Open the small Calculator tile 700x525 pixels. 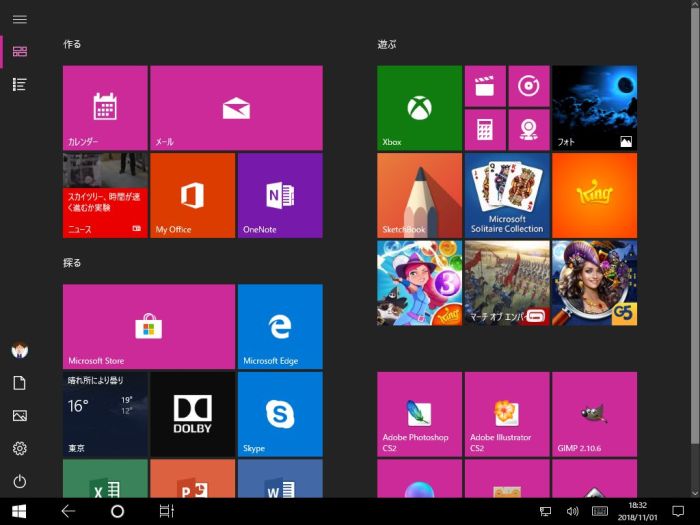pyautogui.click(x=485, y=130)
